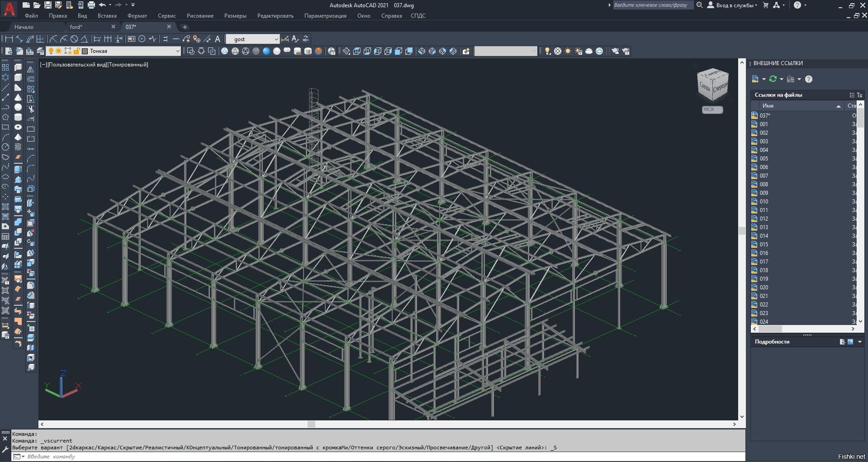
Task: Click the 'Тонкая' layer color swatch
Action: click(x=85, y=51)
